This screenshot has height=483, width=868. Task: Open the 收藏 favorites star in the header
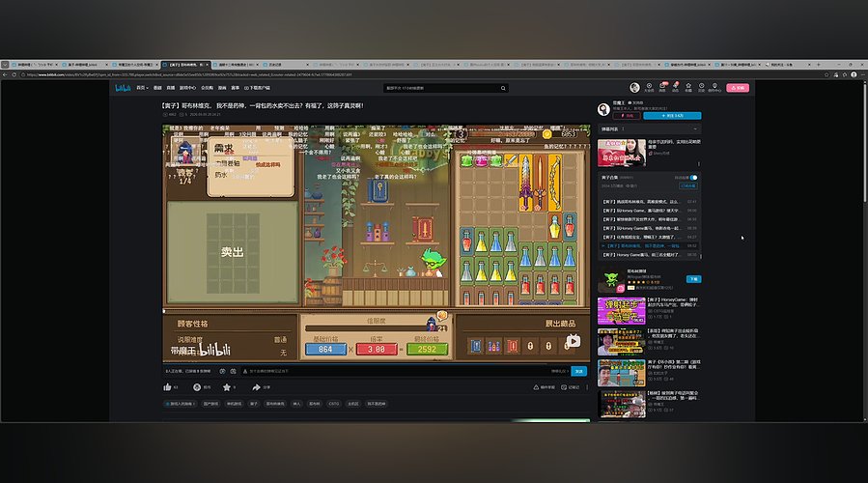(688, 88)
